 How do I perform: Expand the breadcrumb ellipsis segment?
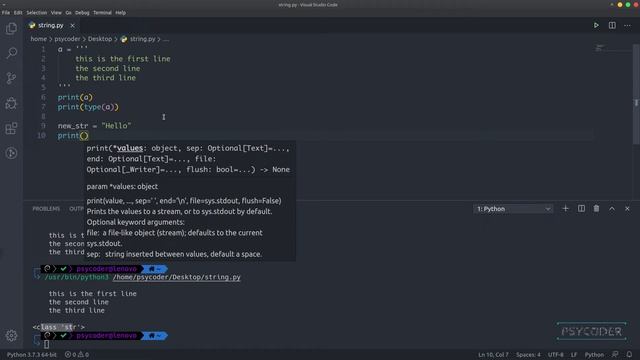[166, 39]
